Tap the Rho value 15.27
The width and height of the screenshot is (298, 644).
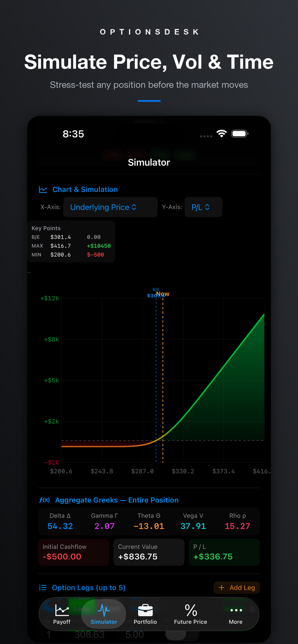click(x=237, y=526)
